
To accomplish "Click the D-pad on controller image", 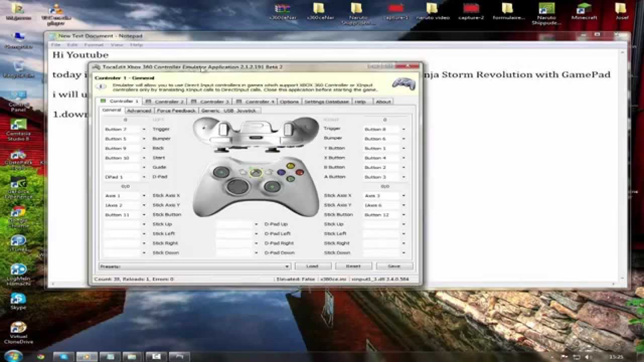I will [237, 187].
